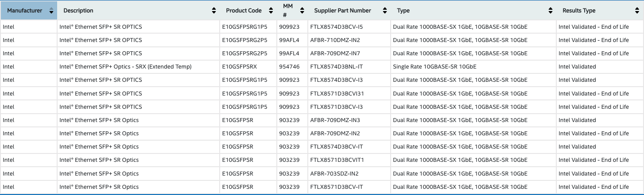The height and width of the screenshot is (195, 644).
Task: Click Results Type in FTLX8574D3BCV-I5 row
Action: pos(594,27)
